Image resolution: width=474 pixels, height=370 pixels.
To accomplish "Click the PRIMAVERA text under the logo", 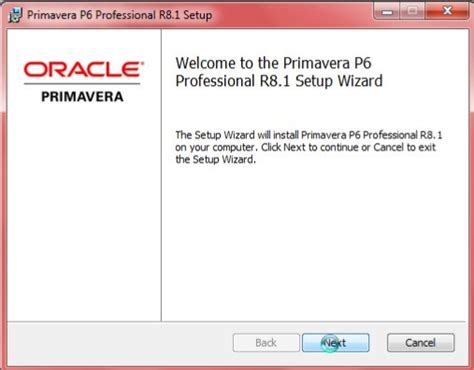I will point(82,97).
